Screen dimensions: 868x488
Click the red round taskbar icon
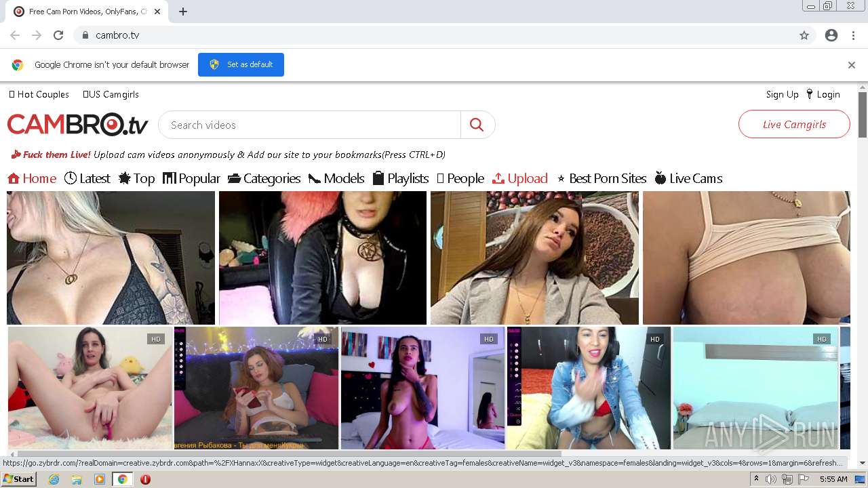[x=145, y=479]
